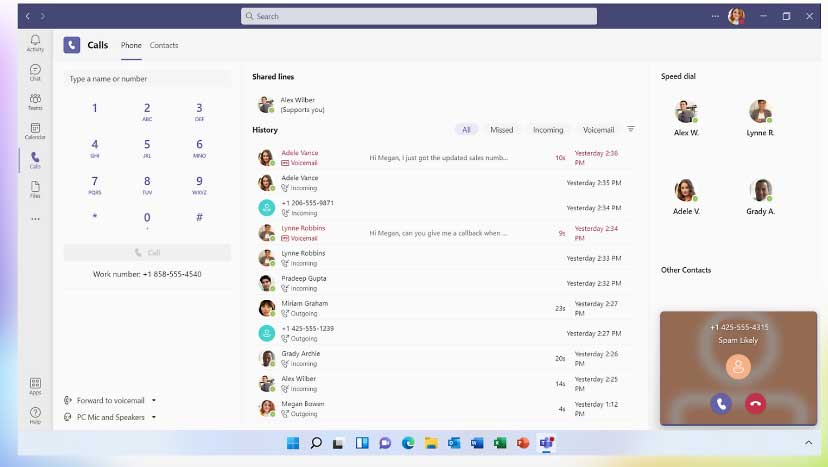The height and width of the screenshot is (467, 828).
Task: Answer the incoming Spam Likely call
Action: (x=720, y=403)
